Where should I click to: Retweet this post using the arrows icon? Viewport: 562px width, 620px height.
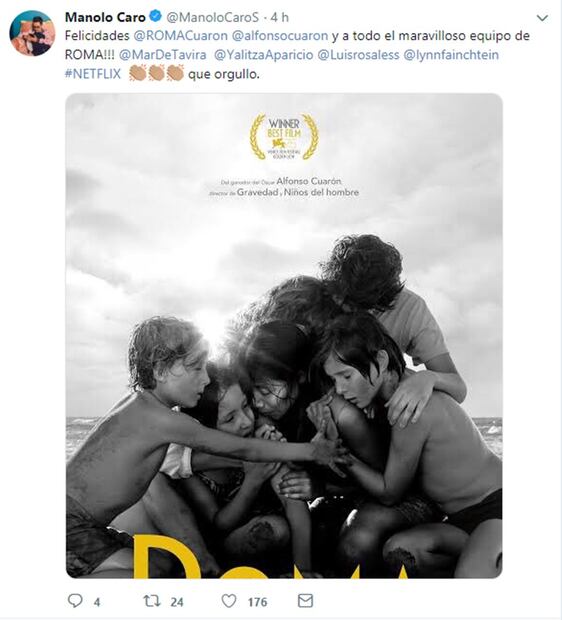pyautogui.click(x=151, y=601)
